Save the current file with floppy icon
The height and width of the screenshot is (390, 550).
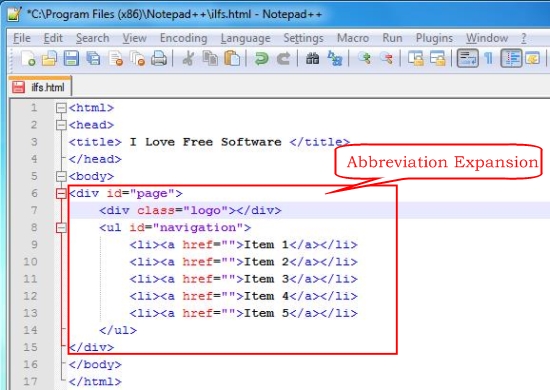(x=71, y=58)
